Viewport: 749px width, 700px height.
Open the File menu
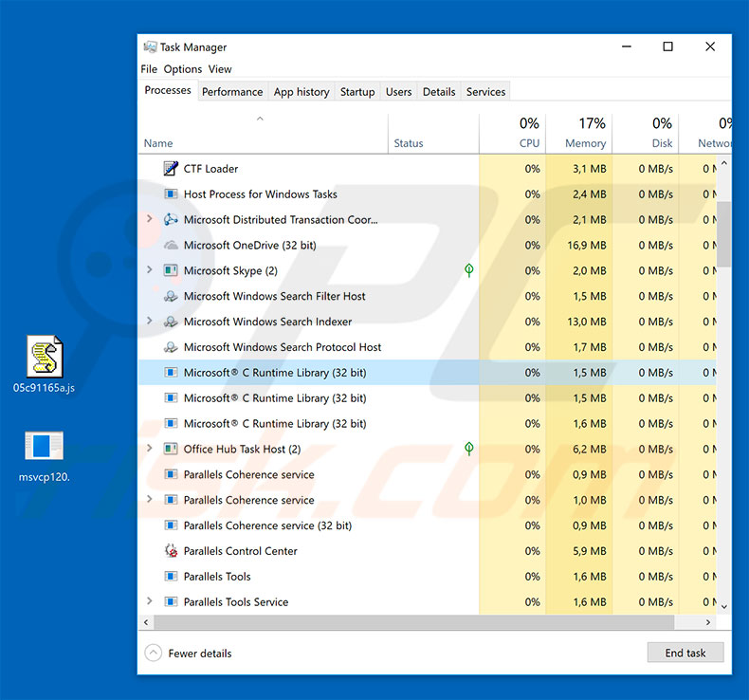(149, 69)
